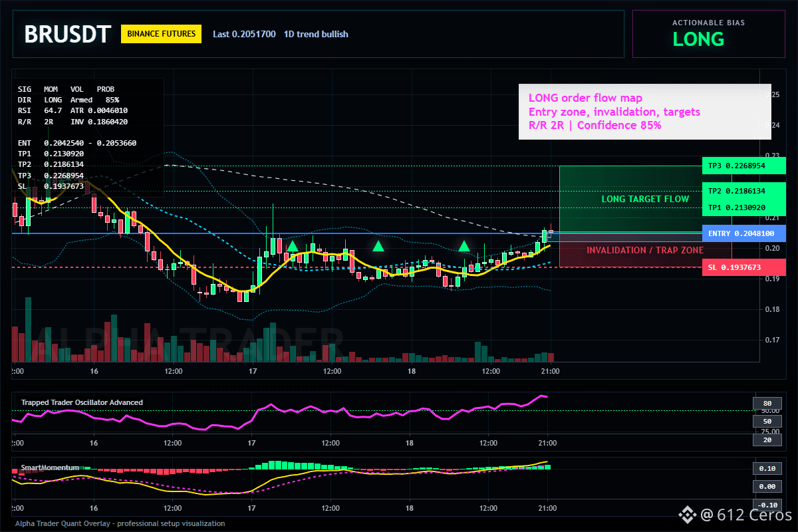Click the ENT 0.2042540 - 0.2053660 row
This screenshot has width=798, height=532.
pyautogui.click(x=77, y=142)
